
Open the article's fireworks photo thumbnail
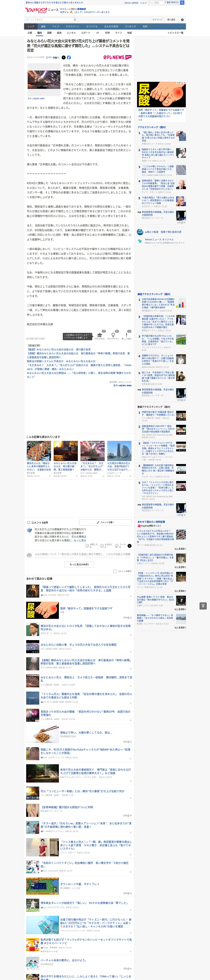click(x=44, y=80)
